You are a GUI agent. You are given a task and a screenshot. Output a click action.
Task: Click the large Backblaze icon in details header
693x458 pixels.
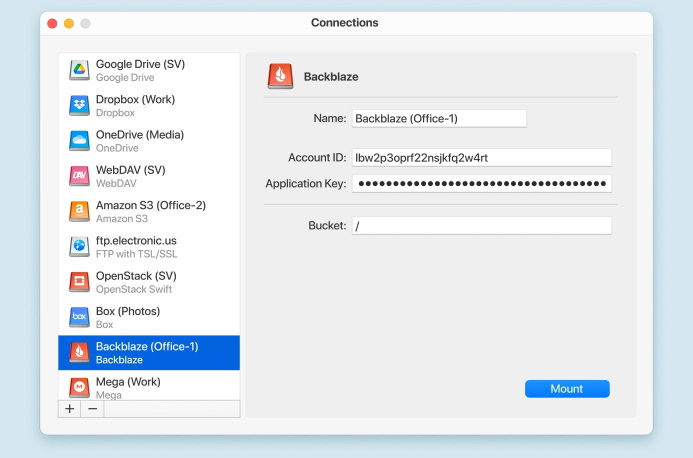[x=280, y=76]
